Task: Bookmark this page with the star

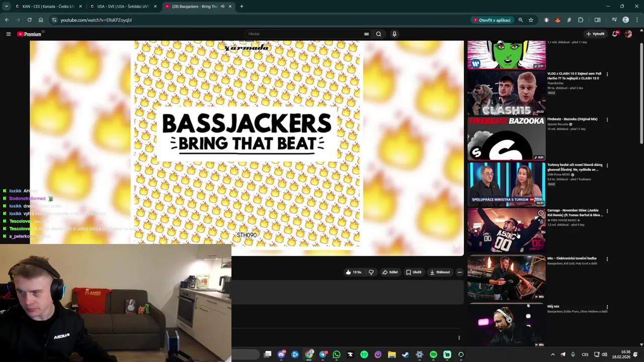Action: click(x=531, y=20)
